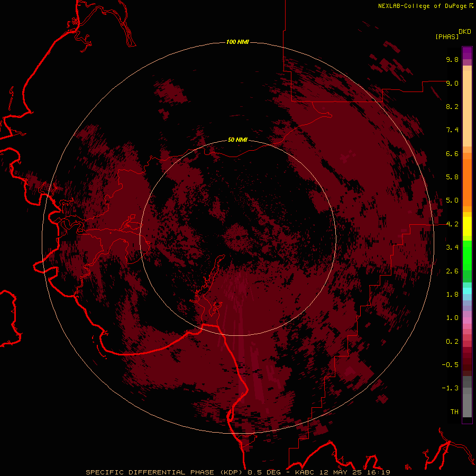Click the purple top segment of color bar

coord(467,53)
